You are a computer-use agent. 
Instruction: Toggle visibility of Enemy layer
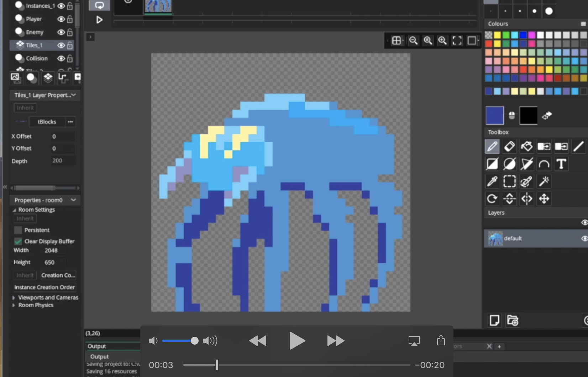point(61,32)
